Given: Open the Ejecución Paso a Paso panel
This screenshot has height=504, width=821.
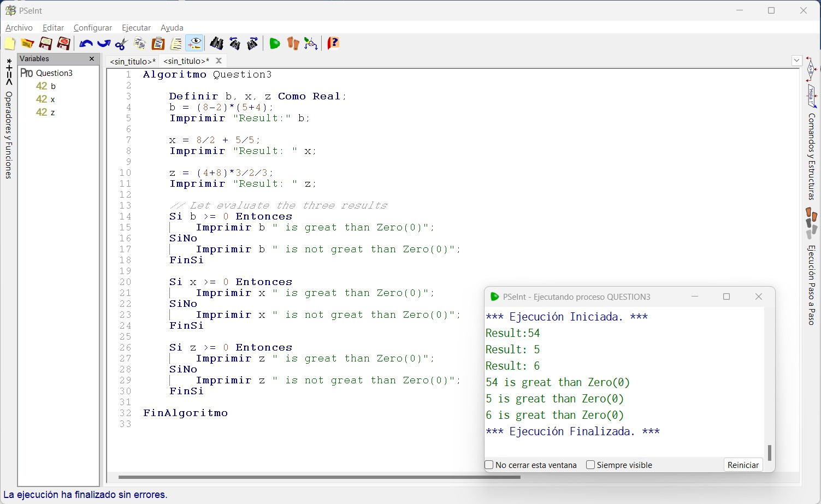Looking at the screenshot, I should 812,285.
